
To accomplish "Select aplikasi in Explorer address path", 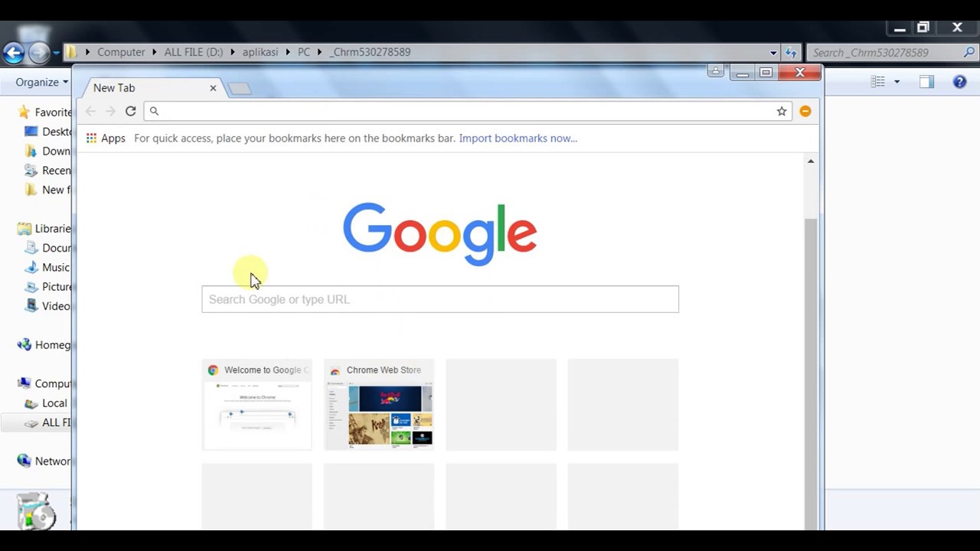I will pyautogui.click(x=260, y=52).
